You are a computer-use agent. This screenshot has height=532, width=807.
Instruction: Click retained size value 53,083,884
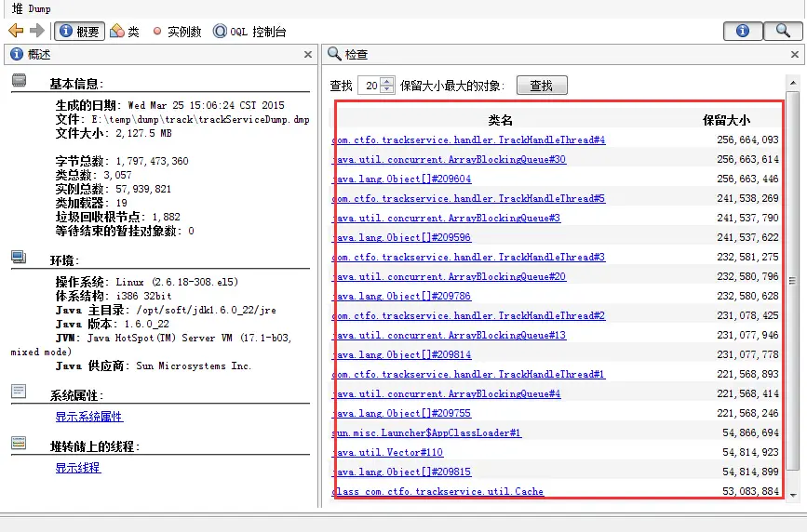750,492
